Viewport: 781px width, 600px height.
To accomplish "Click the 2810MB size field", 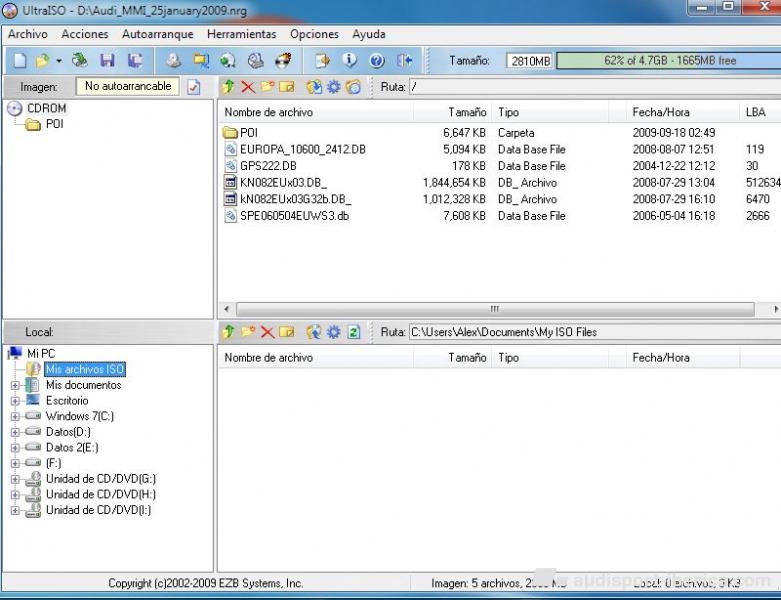I will tap(530, 61).
